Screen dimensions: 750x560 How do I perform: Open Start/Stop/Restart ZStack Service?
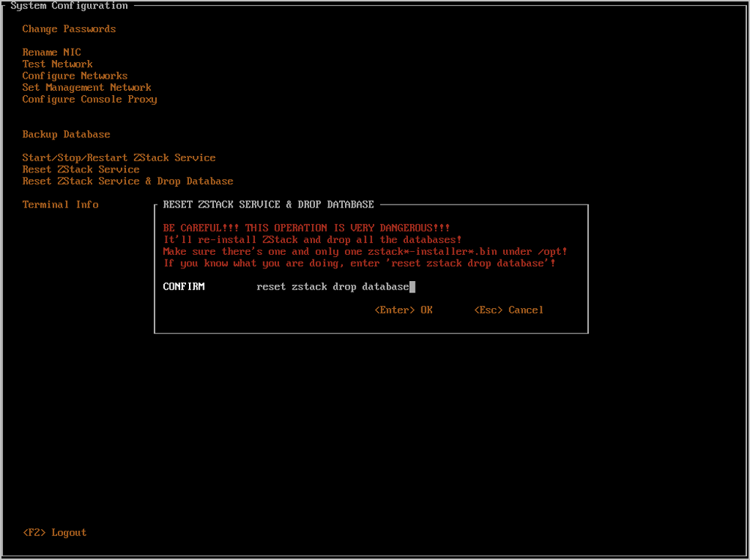click(x=118, y=158)
